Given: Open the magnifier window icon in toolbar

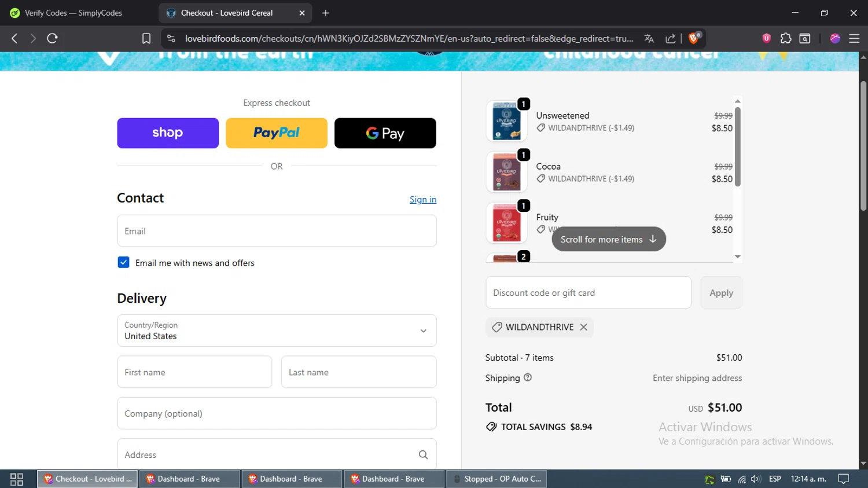Looking at the screenshot, I should (x=804, y=38).
